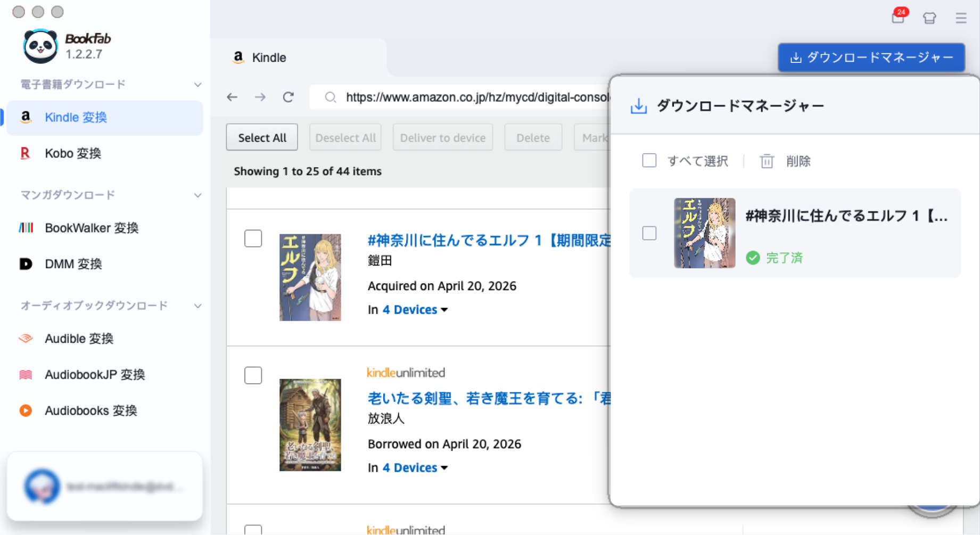The image size is (980, 535).
Task: Open #神奈川に住んでるエルフ 1 title link
Action: 489,240
